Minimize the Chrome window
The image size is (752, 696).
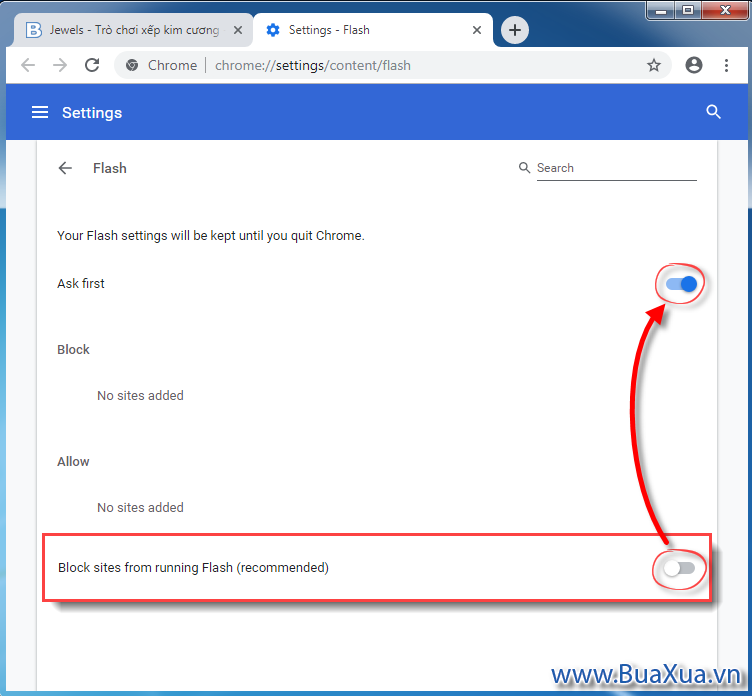pos(661,10)
